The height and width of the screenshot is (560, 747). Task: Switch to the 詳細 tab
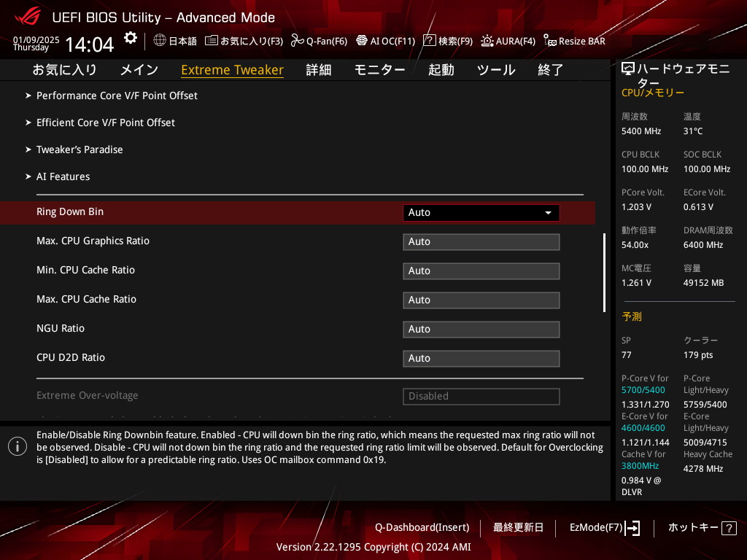[318, 70]
